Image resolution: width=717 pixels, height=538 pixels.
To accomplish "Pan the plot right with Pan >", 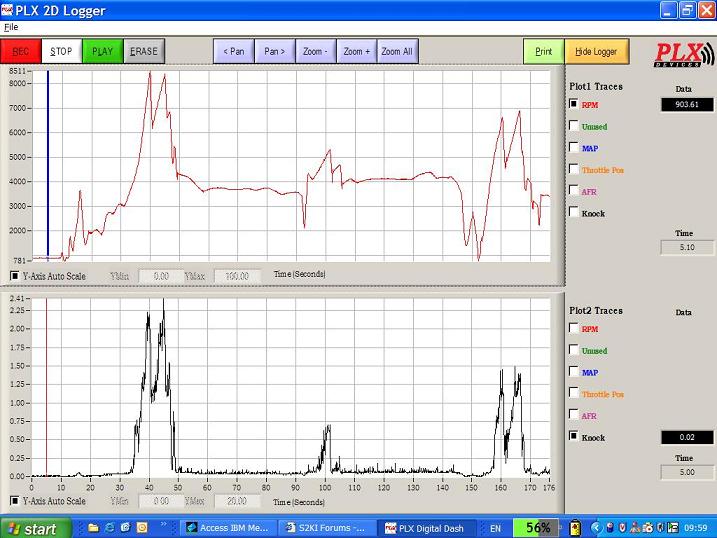I will [275, 51].
